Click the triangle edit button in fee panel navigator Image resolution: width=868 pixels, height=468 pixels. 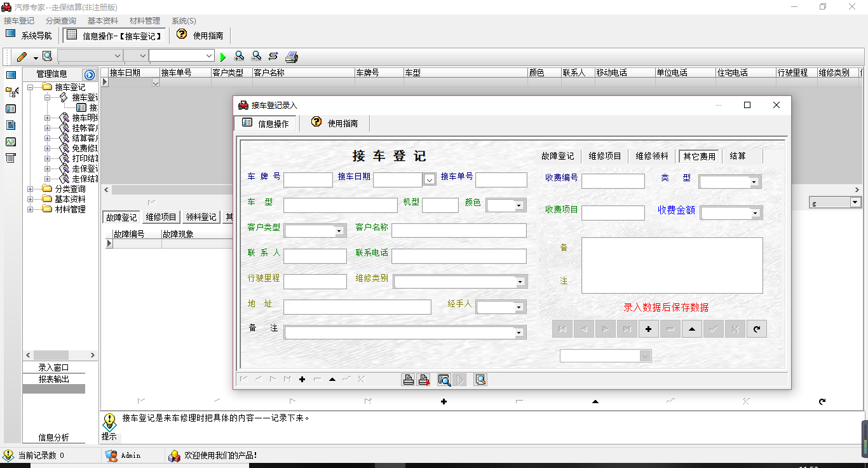[x=691, y=329]
